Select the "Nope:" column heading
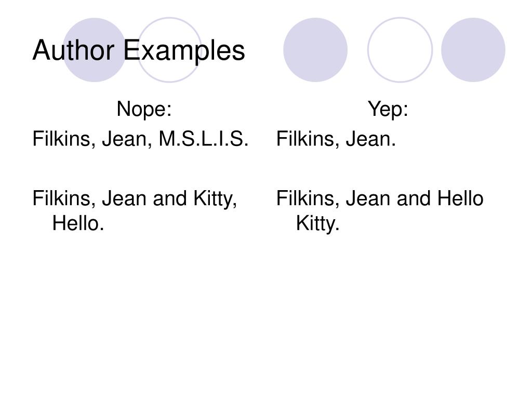This screenshot has width=532, height=399. click(144, 109)
